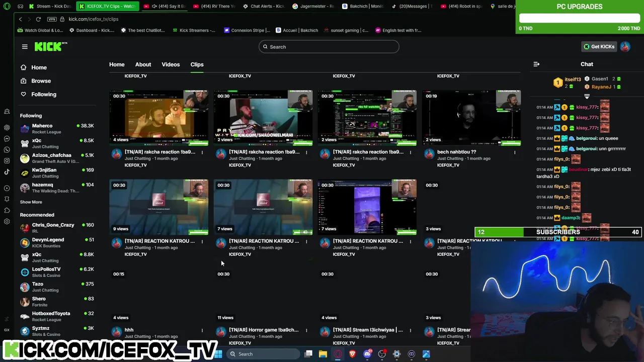Image resolution: width=644 pixels, height=362 pixels.
Task: Open Instagram icon in Opera sidebar
Action: [x=7, y=161]
